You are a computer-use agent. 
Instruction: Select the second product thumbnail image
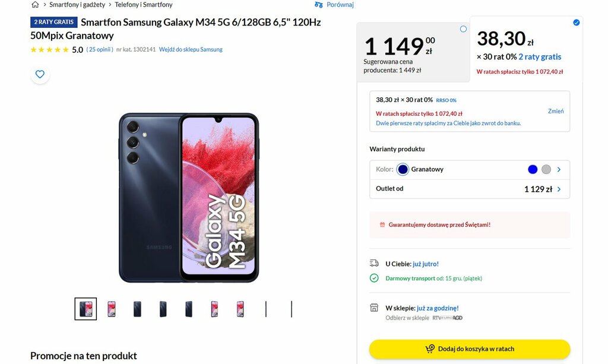pyautogui.click(x=112, y=309)
